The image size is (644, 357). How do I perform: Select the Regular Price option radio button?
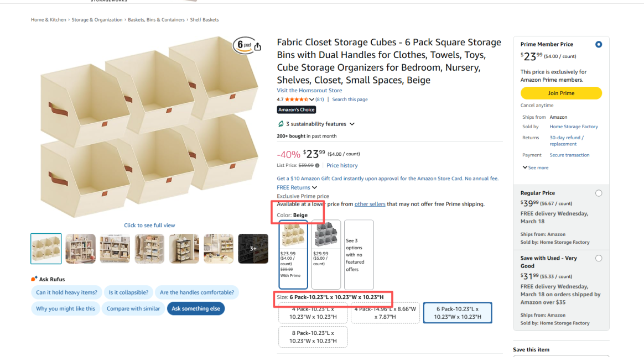pyautogui.click(x=598, y=193)
